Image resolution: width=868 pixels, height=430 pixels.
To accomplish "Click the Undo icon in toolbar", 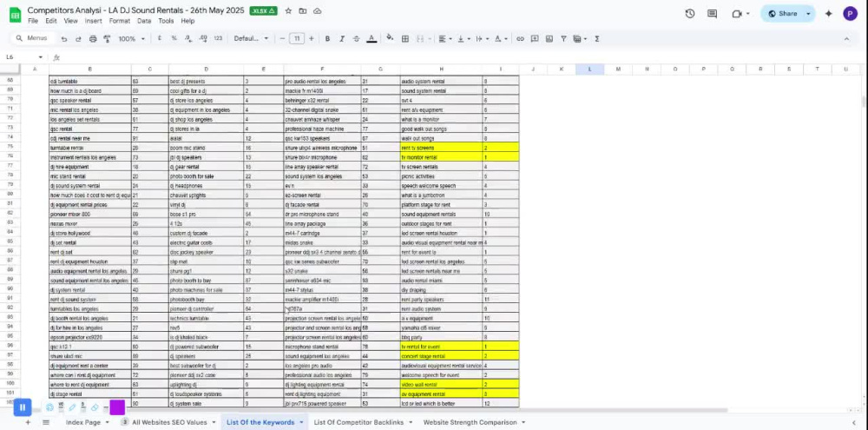I will pos(64,39).
